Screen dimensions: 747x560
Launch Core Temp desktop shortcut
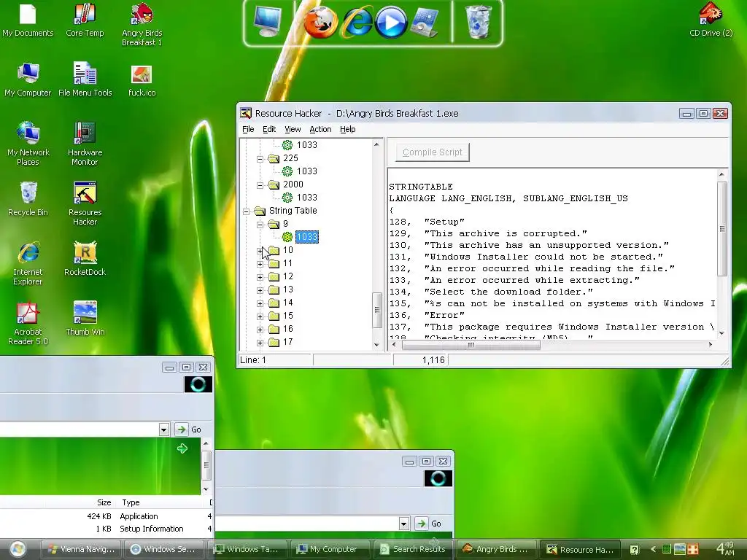coord(85,20)
